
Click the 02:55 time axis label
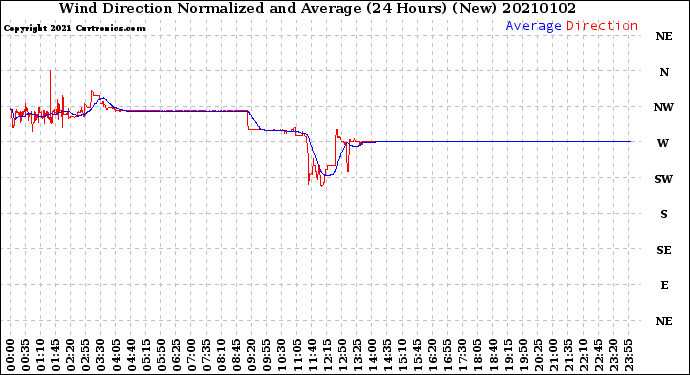click(x=86, y=355)
